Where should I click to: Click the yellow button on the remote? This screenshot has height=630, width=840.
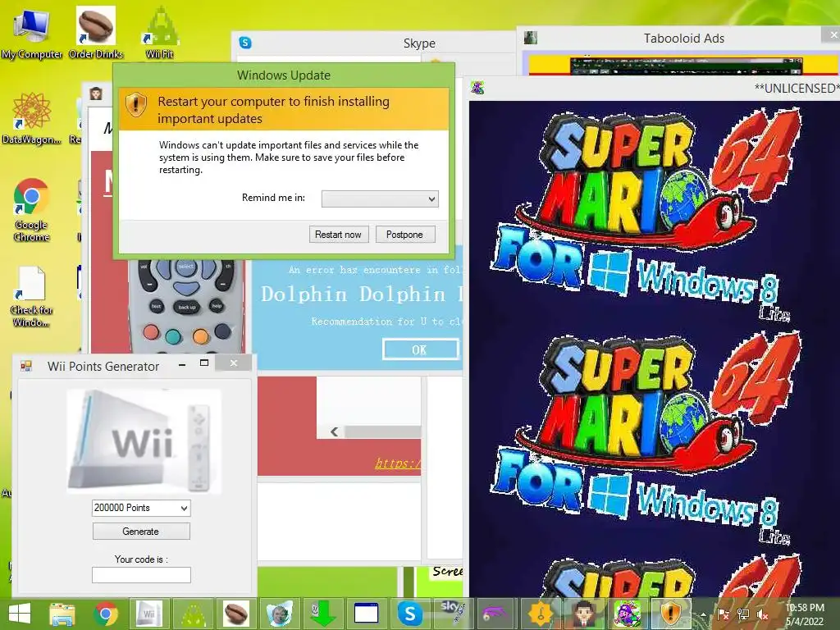tap(201, 336)
